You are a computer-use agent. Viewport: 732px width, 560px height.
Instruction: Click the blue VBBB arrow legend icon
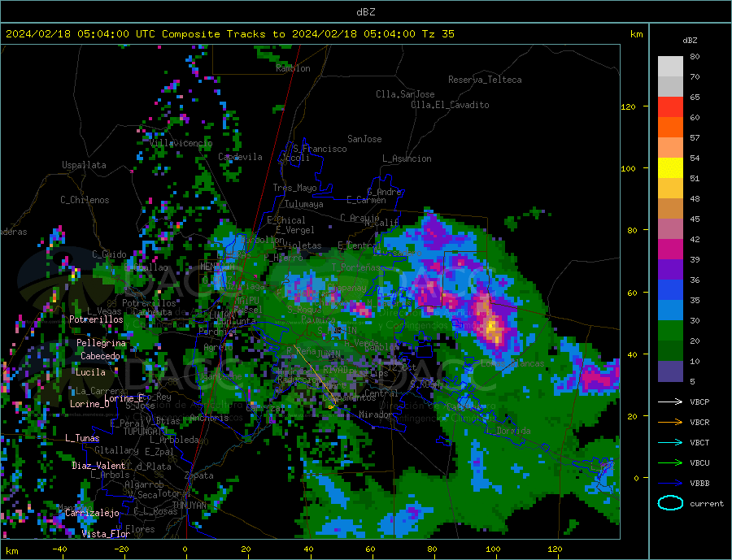point(670,483)
